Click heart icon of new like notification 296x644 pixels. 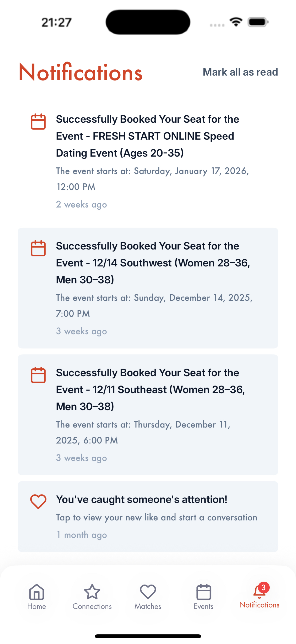pyautogui.click(x=38, y=502)
